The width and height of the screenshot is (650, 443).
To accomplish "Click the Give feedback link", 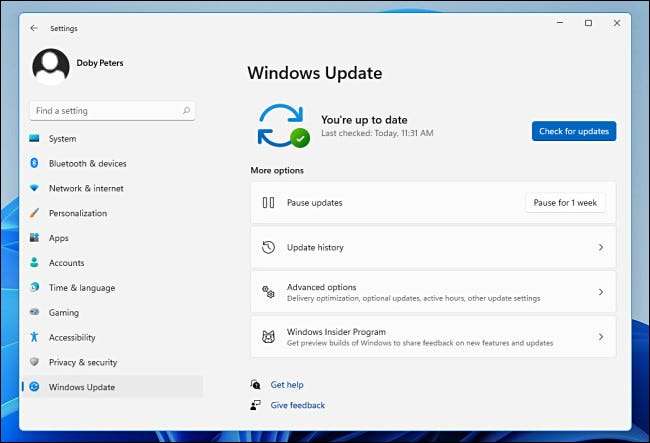I will pyautogui.click(x=297, y=405).
